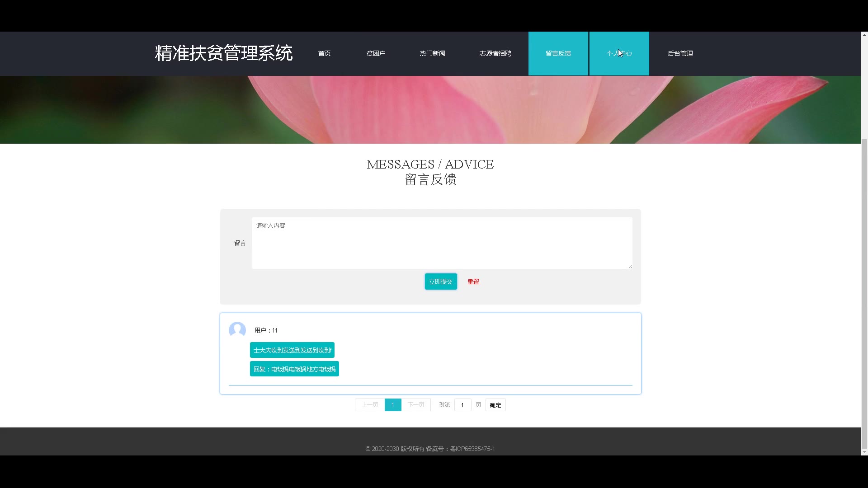Focus the 留言 message textarea
This screenshot has width=868, height=488.
(x=442, y=243)
